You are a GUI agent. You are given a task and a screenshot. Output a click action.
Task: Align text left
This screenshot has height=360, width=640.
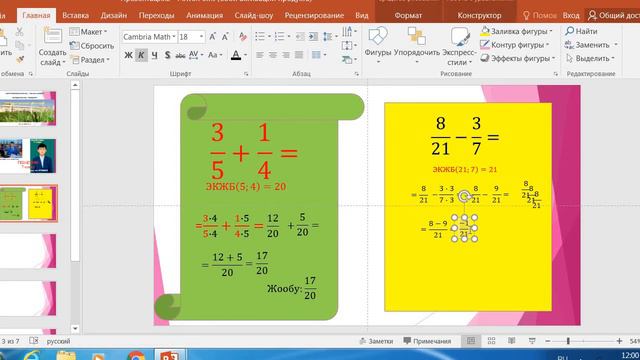point(260,55)
